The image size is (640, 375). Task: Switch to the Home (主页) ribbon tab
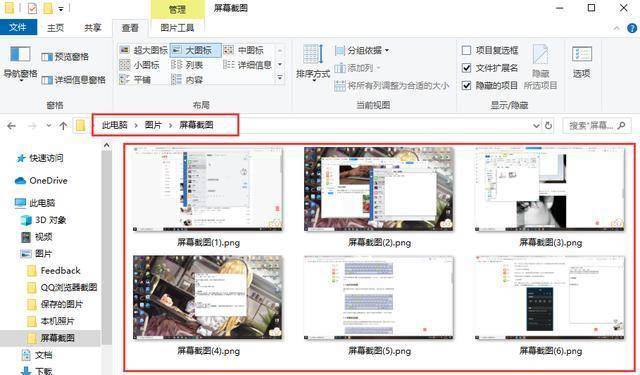point(56,28)
